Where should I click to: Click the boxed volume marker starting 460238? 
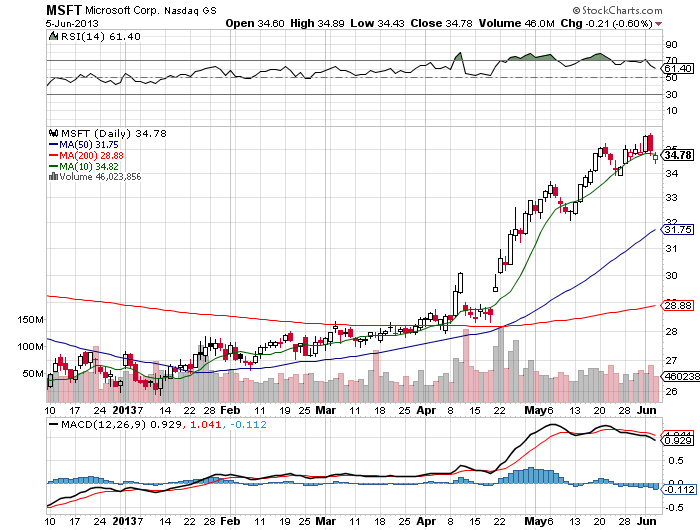pos(681,376)
